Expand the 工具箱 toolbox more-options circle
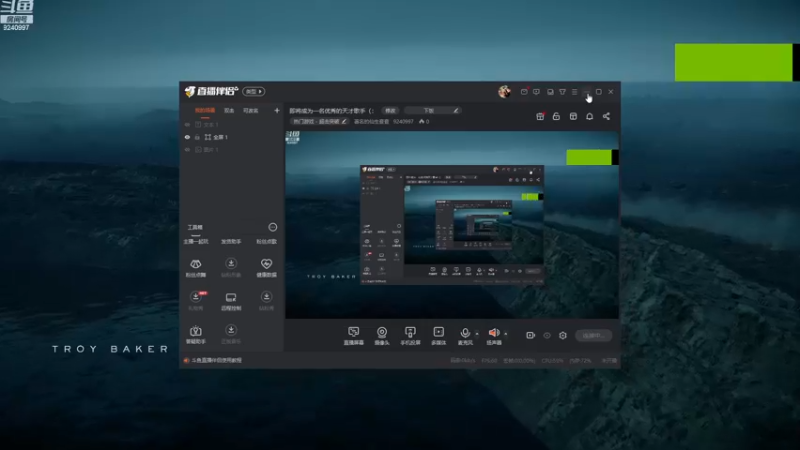The width and height of the screenshot is (800, 450). coord(273,227)
